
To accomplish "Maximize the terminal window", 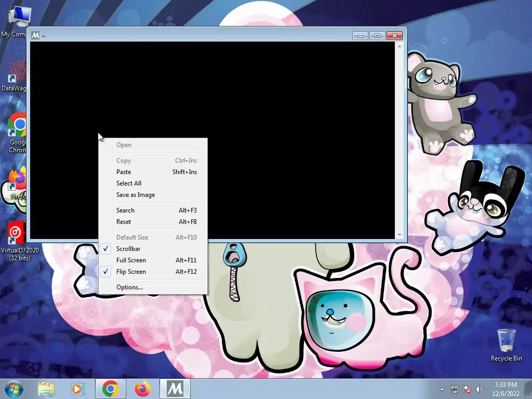I will pos(377,36).
